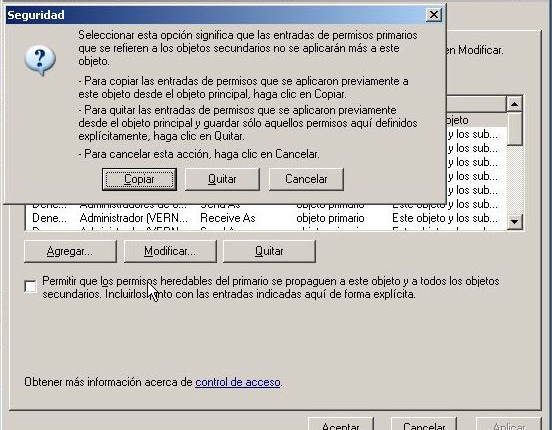Click the Copiar button in Seguridad dialog
Screen dimensions: 552x430
[139, 179]
